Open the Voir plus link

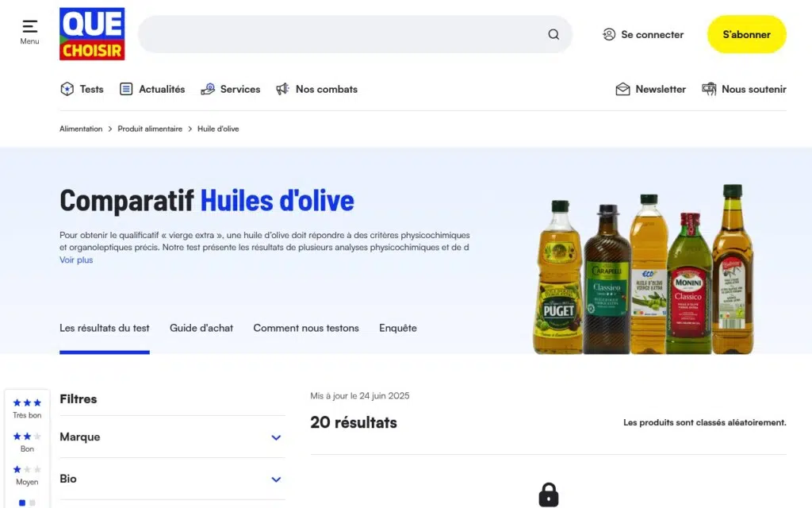(x=75, y=260)
